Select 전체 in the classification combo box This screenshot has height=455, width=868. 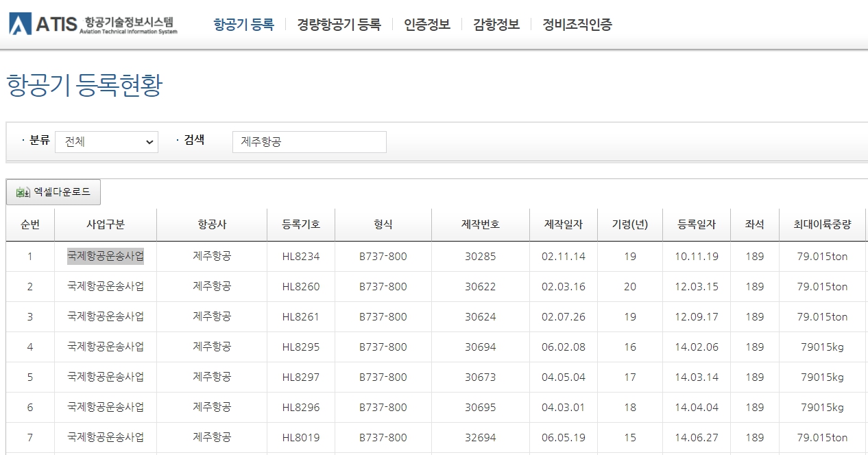pos(106,141)
